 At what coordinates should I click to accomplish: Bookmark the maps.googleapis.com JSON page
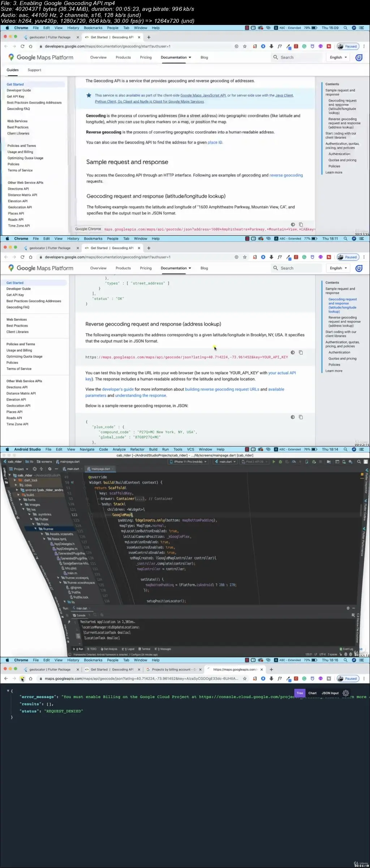click(245, 679)
